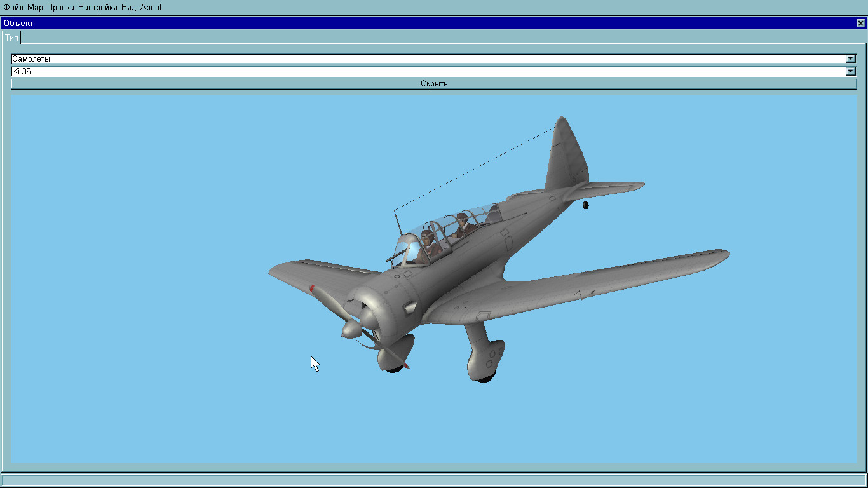Close the Объект panel
Viewport: 868px width, 488px height.
(x=860, y=24)
